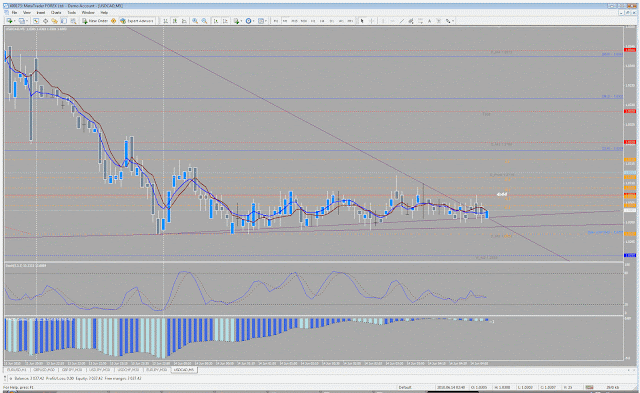Draw a vertical line tool
The image size is (640, 393).
[x=383, y=21]
